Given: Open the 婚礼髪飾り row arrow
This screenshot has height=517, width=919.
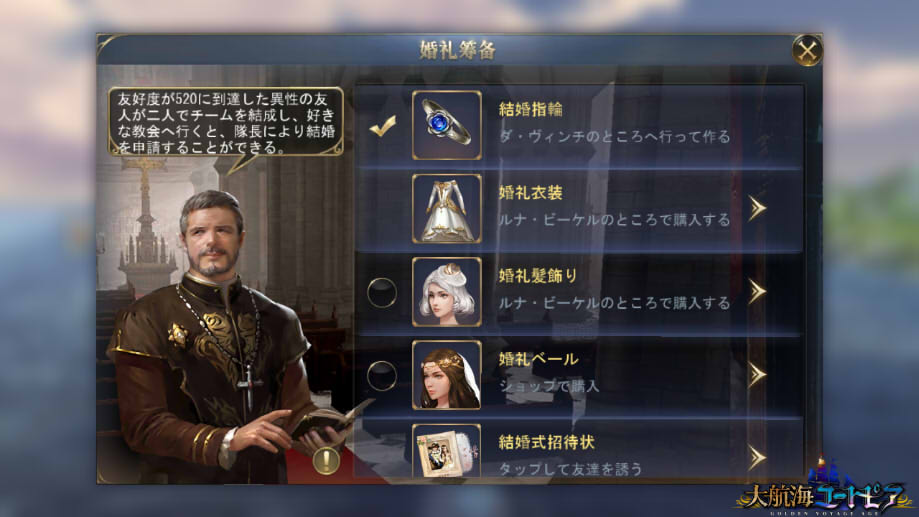Looking at the screenshot, I should (757, 292).
